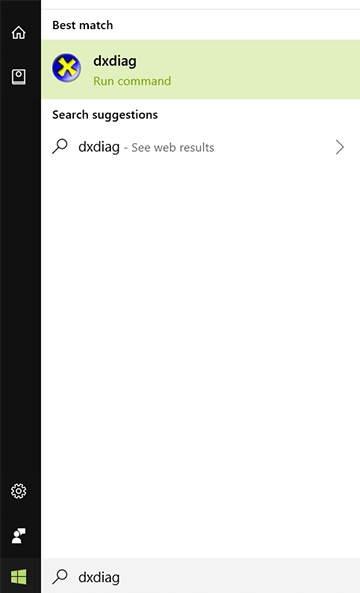The image size is (360, 593).
Task: Select the dxdiag web search suggestion
Action: (200, 147)
